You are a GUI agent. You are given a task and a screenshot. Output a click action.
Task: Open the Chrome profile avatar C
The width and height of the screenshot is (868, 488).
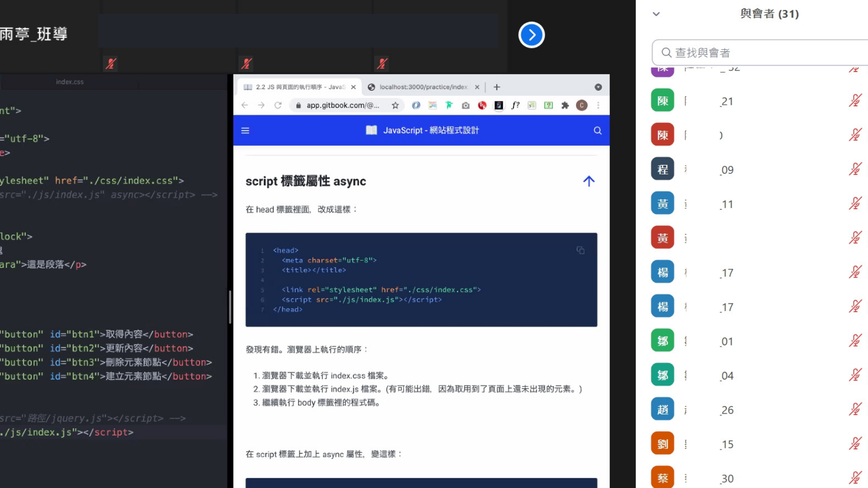[x=582, y=105]
